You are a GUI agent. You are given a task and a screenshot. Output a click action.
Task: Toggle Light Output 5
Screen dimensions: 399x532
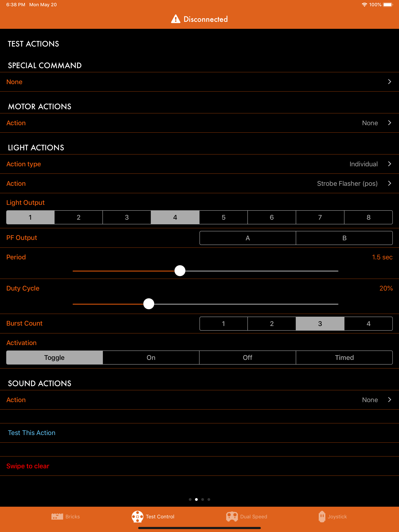click(224, 217)
